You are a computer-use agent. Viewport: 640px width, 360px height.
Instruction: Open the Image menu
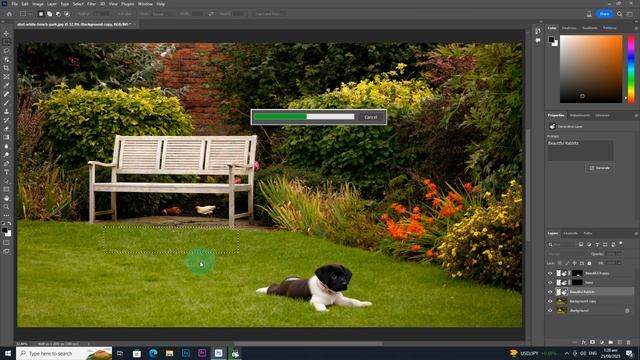pyautogui.click(x=38, y=4)
